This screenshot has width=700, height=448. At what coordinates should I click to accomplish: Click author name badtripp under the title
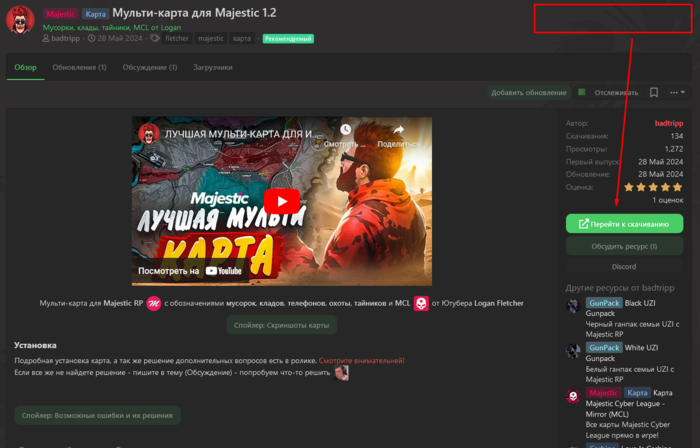66,38
